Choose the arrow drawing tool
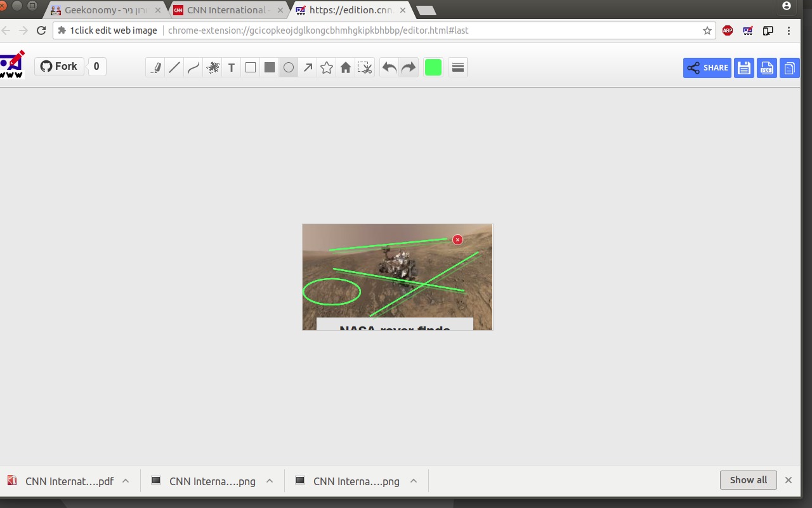Viewport: 812px width, 508px height. point(308,67)
